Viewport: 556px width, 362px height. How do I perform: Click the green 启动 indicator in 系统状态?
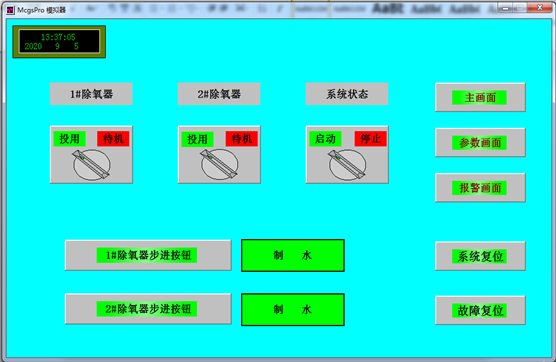tap(325, 139)
